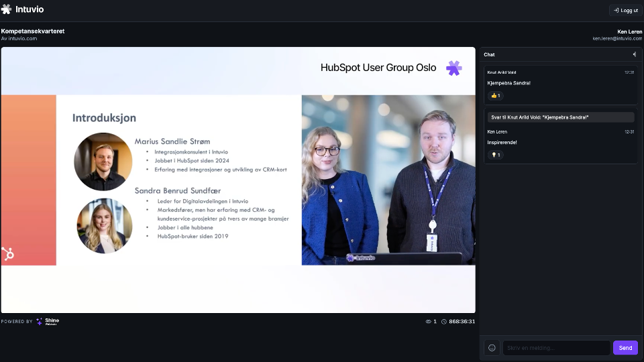Click the purple Intuvio star on the slide
Viewport: 644px width, 362px height.
[454, 68]
